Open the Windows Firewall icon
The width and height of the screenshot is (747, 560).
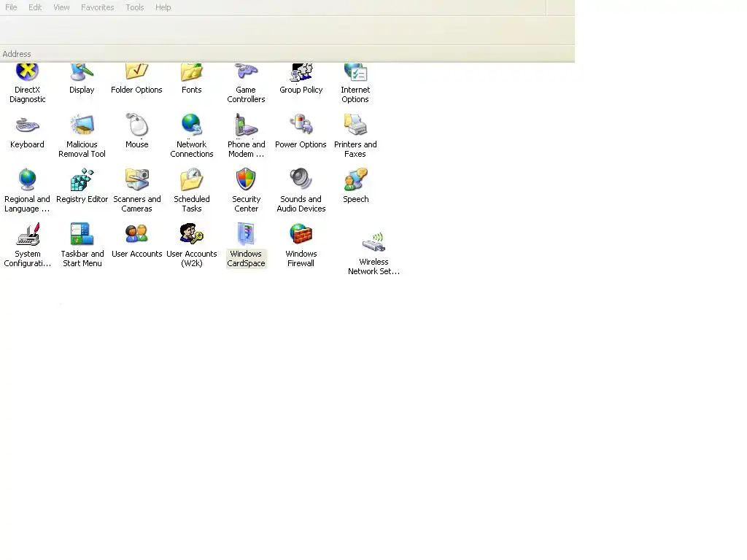(301, 235)
